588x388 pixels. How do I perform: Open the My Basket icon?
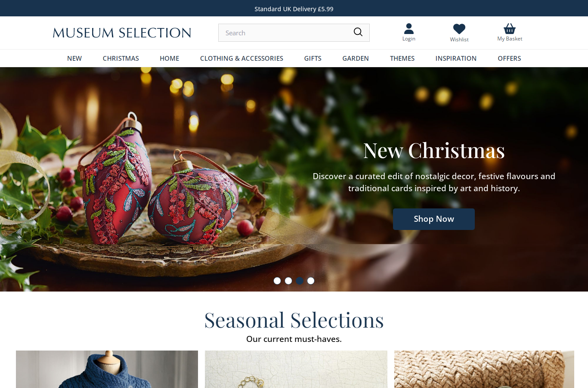pyautogui.click(x=510, y=28)
